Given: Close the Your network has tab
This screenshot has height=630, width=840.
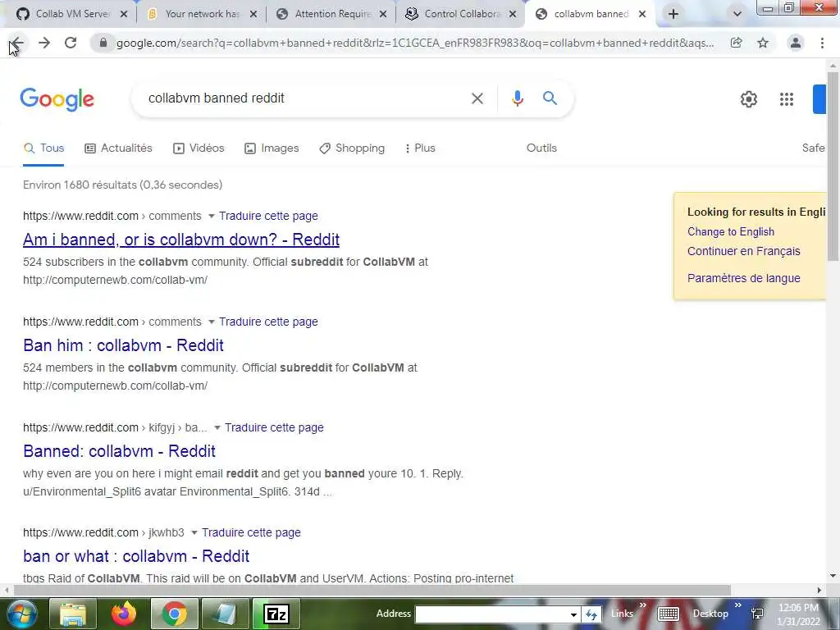Looking at the screenshot, I should (254, 15).
